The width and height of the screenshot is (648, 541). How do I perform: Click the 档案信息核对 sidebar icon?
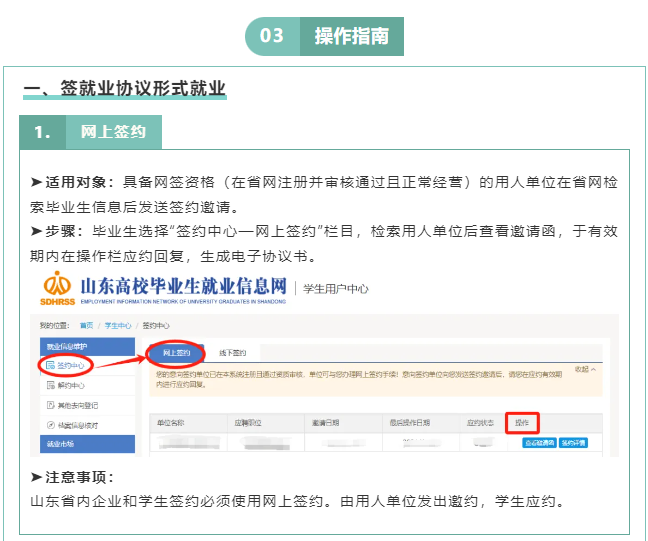[x=50, y=425]
